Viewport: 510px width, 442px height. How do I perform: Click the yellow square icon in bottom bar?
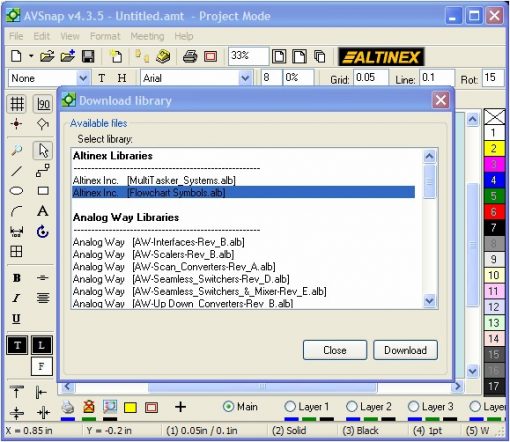pos(130,407)
